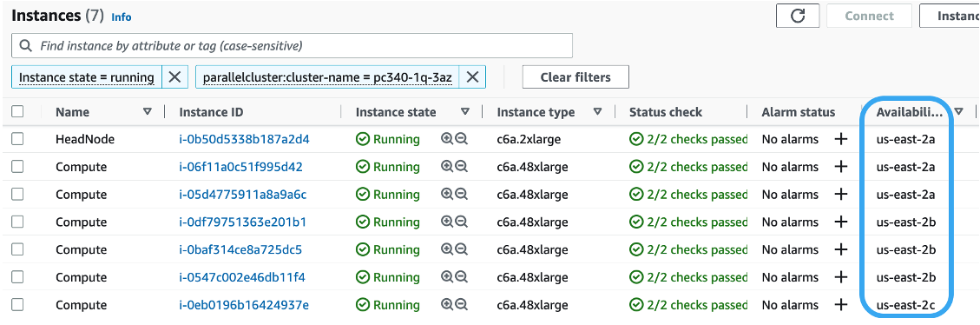This screenshot has width=980, height=325.
Task: Click the Instance ID column header
Action: click(x=211, y=112)
